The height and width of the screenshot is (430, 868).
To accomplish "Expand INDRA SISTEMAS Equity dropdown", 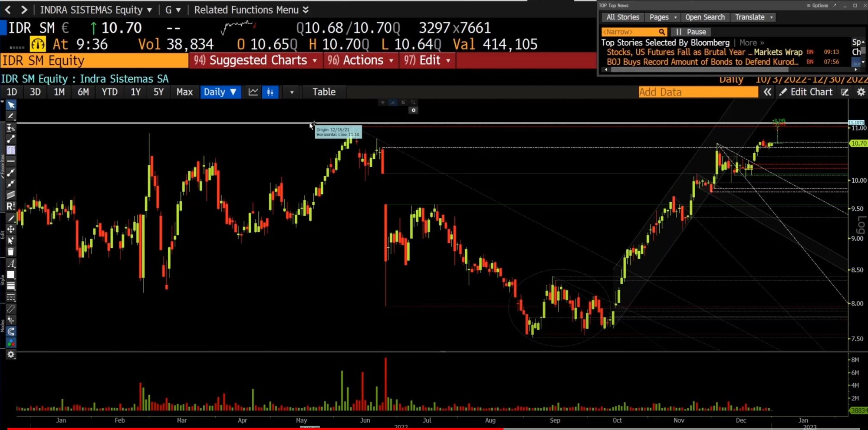I will coord(96,10).
